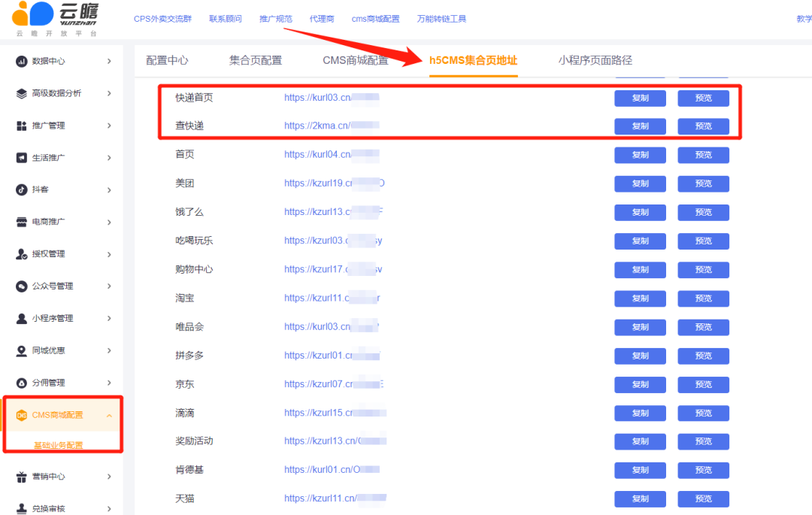
Task: Click the 生活推广 icon
Action: pyautogui.click(x=21, y=158)
